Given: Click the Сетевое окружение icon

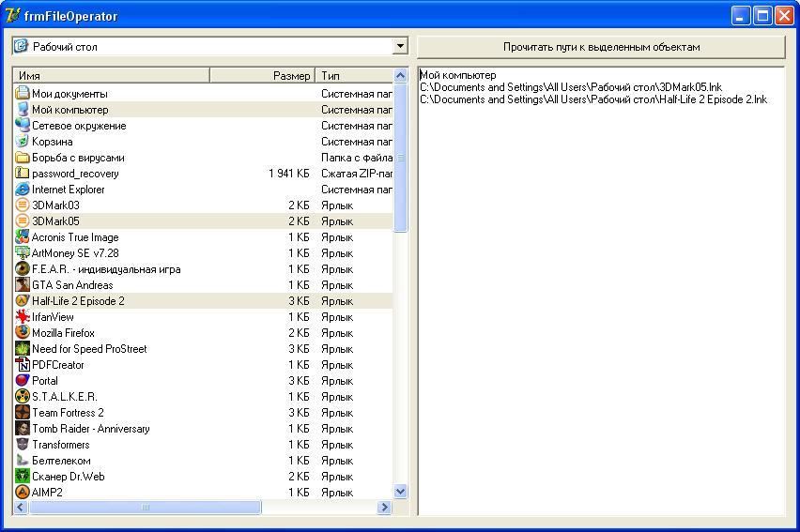Looking at the screenshot, I should point(23,126).
